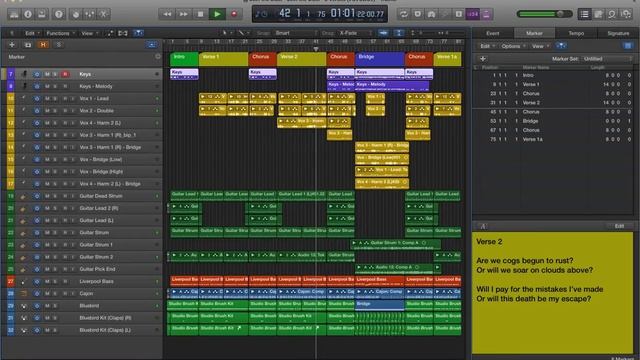Viewport: 640px width, 360px height.
Task: Toggle the Flex show/hide button
Action: [x=123, y=33]
